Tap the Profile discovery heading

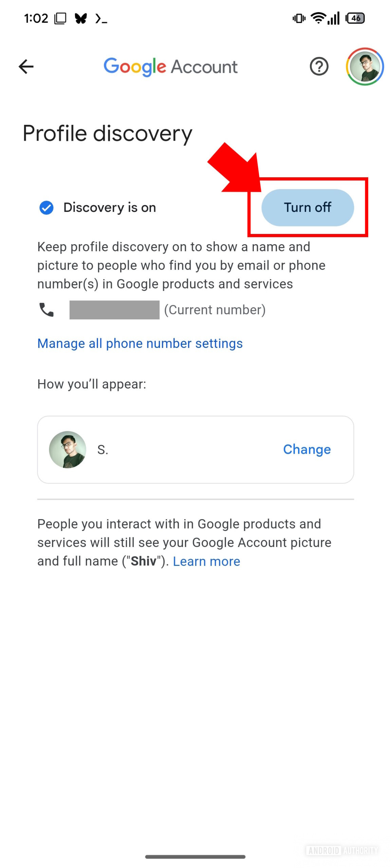click(x=107, y=134)
